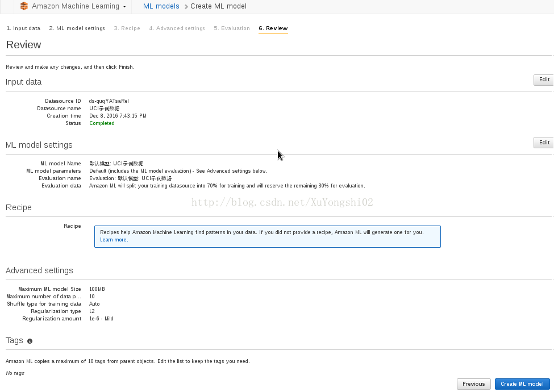The height and width of the screenshot is (392, 554).
Task: Click the ML model parameters Default description
Action: coord(178,171)
